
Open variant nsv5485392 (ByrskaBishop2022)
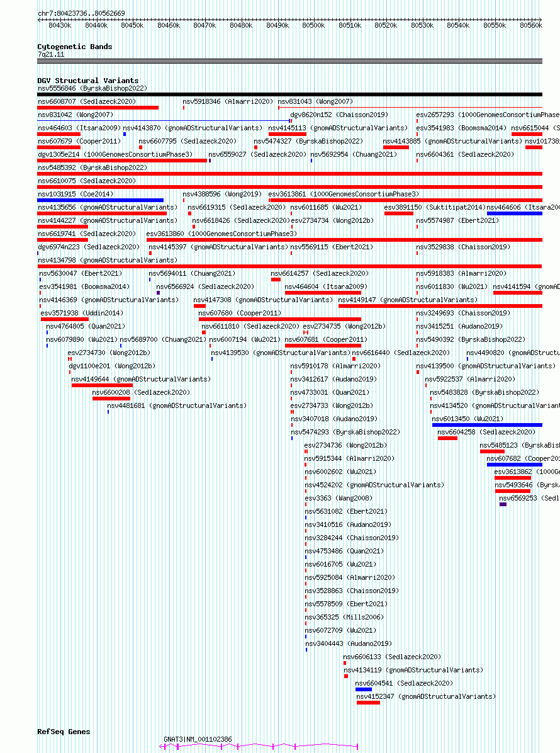[x=92, y=167]
